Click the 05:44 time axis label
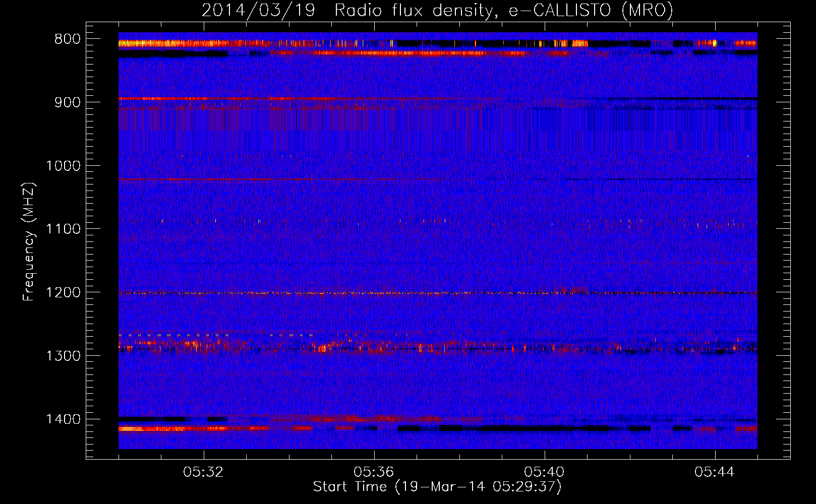Viewport: 816px width, 504px height. (715, 472)
